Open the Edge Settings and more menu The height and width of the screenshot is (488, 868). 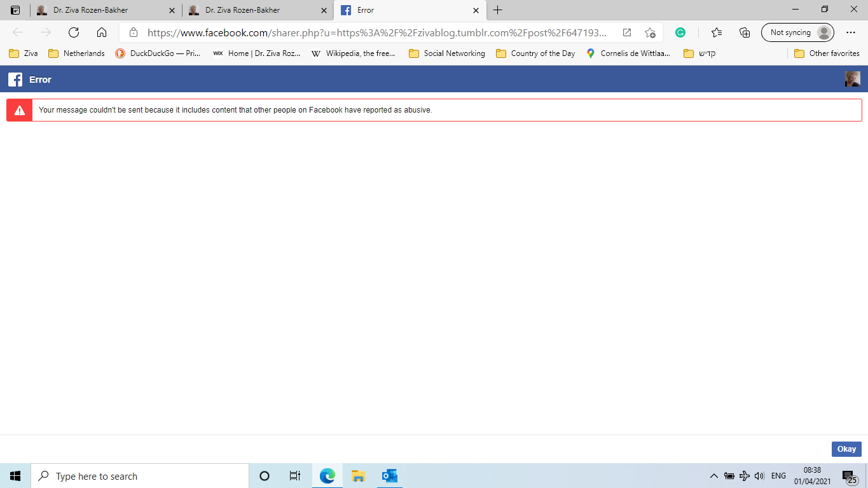point(850,32)
